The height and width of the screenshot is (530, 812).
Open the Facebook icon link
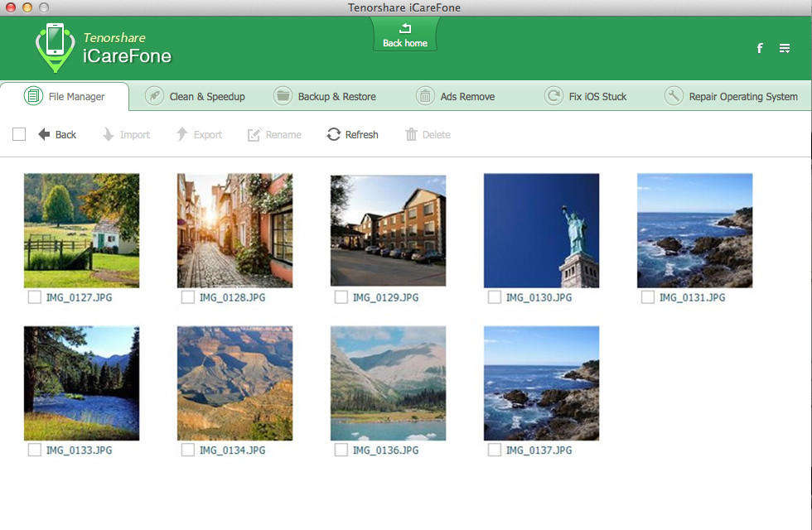(759, 48)
